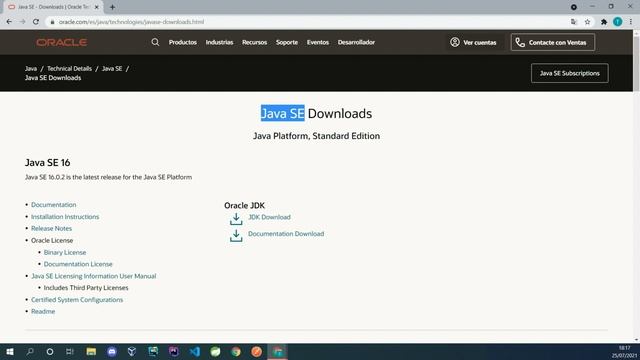Open the Binary License link
The width and height of the screenshot is (640, 360).
coord(65,253)
